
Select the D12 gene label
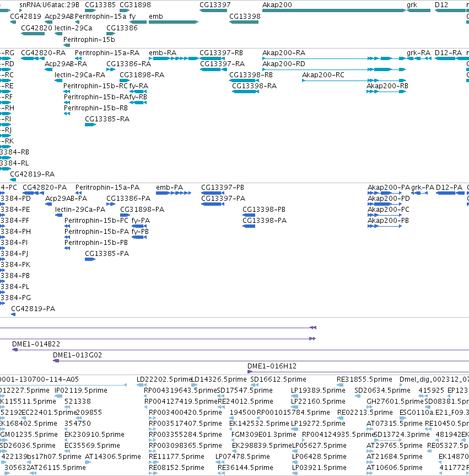441,5
